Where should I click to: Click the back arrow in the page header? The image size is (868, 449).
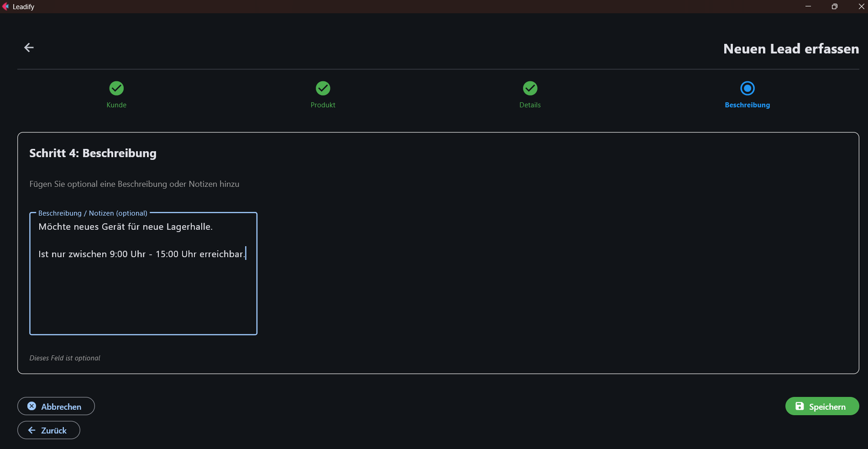(x=29, y=48)
